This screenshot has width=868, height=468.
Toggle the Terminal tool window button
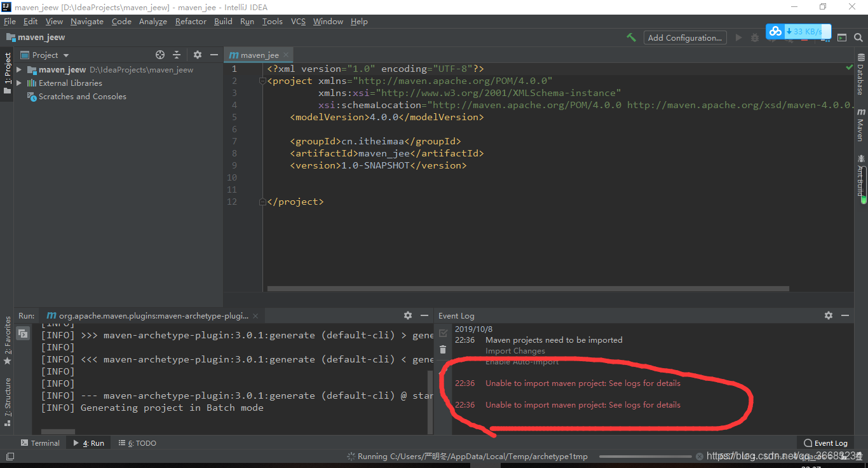click(40, 443)
